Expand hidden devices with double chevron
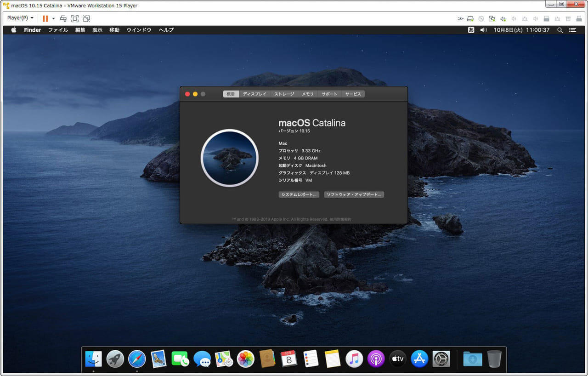Image resolution: width=588 pixels, height=376 pixels. (x=460, y=18)
